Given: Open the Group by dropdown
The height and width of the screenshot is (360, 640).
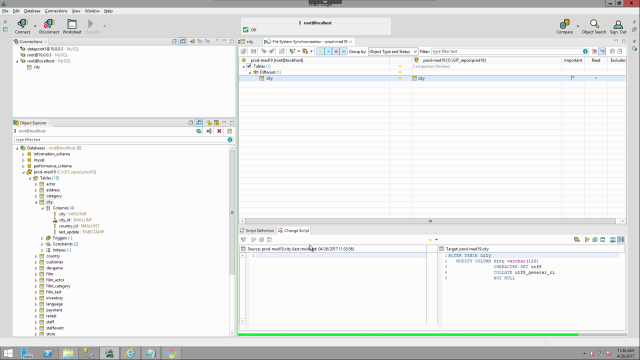Looking at the screenshot, I should click(x=393, y=51).
